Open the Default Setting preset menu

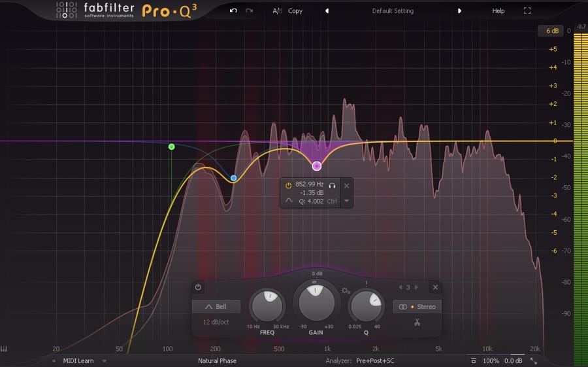point(393,11)
